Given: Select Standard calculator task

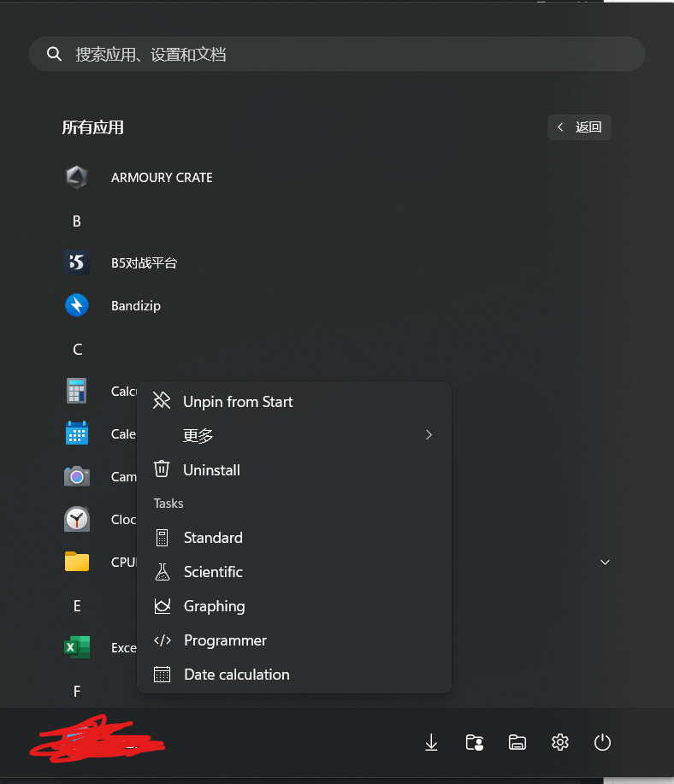Looking at the screenshot, I should [294, 538].
